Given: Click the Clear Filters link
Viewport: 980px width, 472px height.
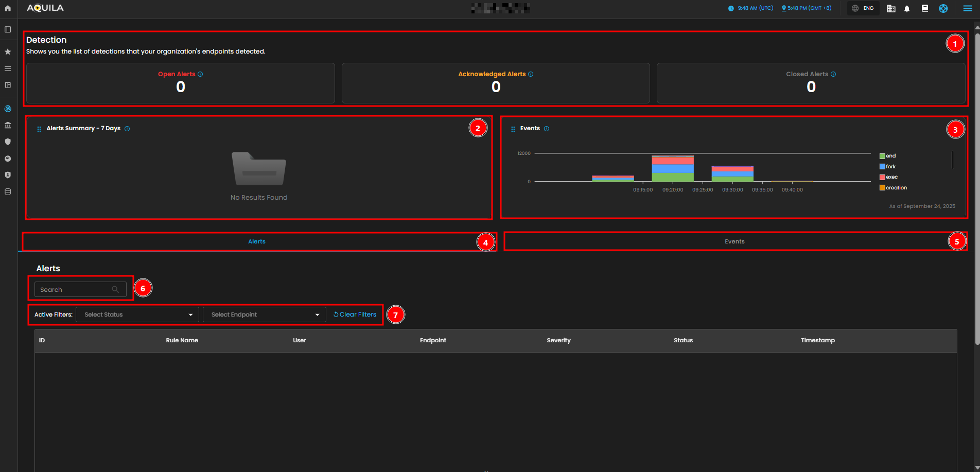Looking at the screenshot, I should click(355, 314).
